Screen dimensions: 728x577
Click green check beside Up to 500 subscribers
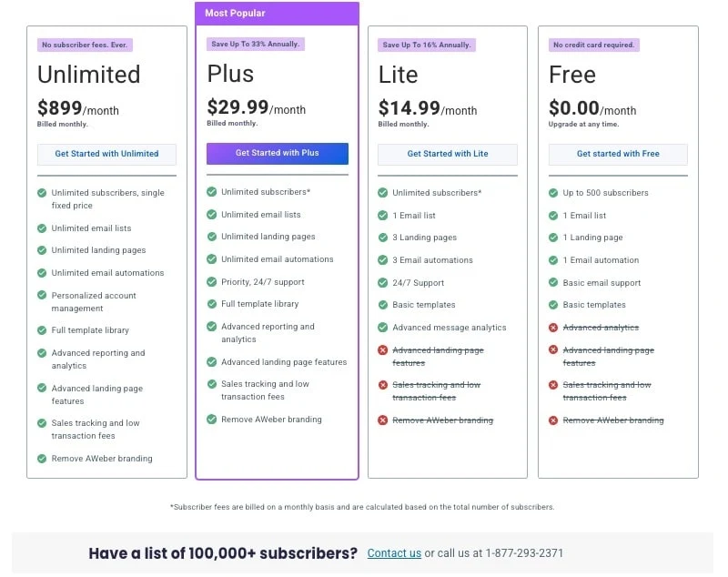pyautogui.click(x=553, y=193)
